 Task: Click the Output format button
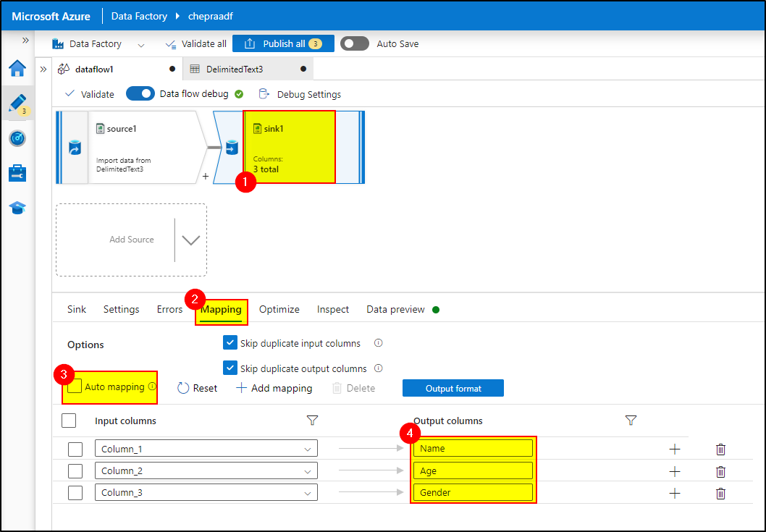click(x=453, y=388)
